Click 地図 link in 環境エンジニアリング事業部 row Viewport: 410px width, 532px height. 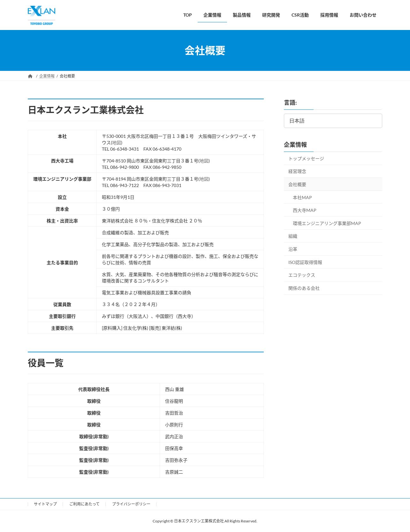pyautogui.click(x=204, y=179)
